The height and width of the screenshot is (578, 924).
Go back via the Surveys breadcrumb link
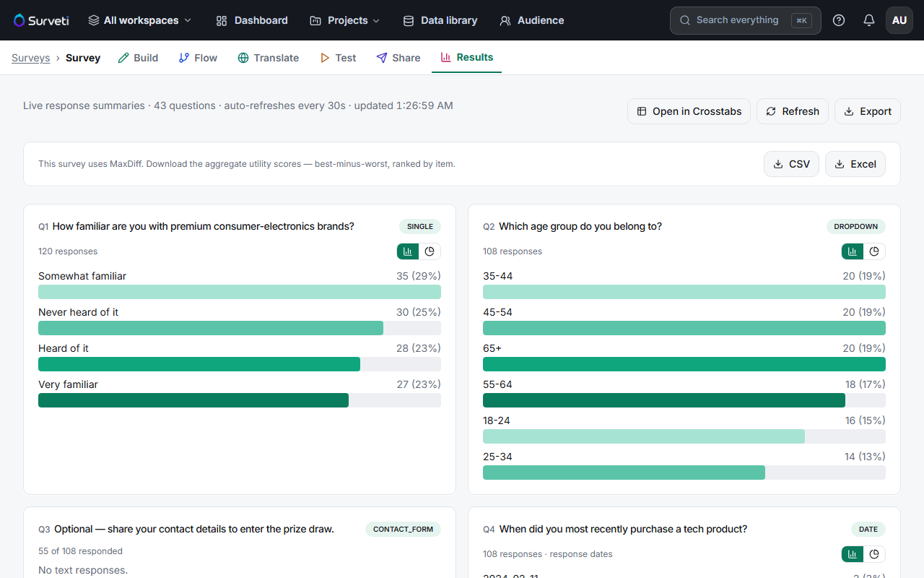pyautogui.click(x=31, y=58)
